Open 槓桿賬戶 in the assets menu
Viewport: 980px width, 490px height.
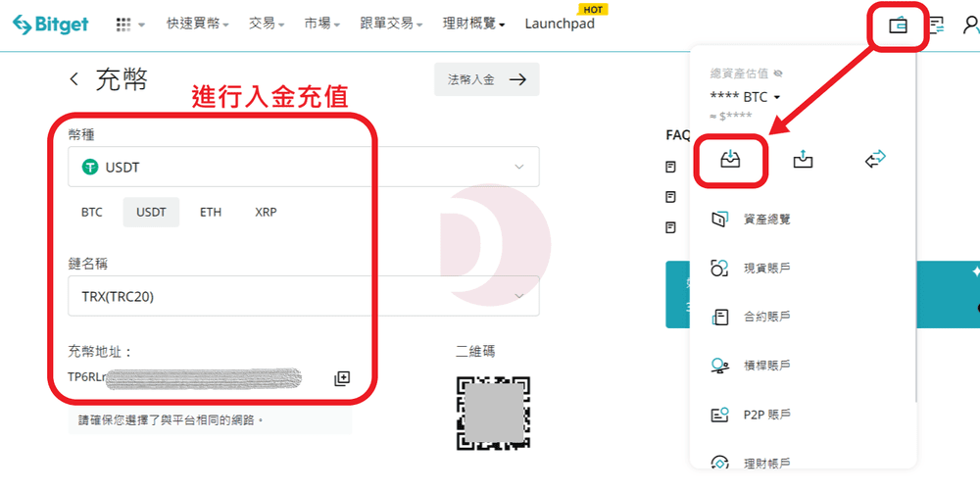click(x=767, y=366)
